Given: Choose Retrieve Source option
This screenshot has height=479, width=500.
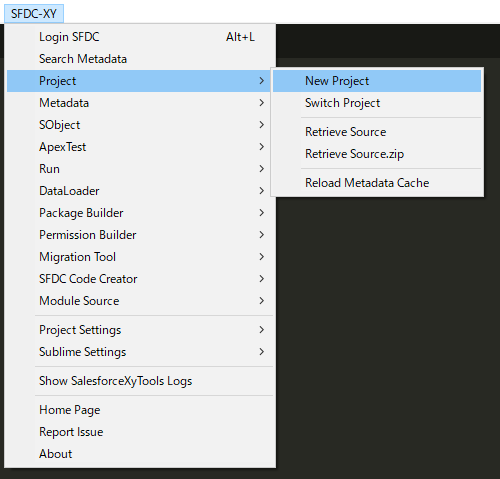Looking at the screenshot, I should point(377,132).
